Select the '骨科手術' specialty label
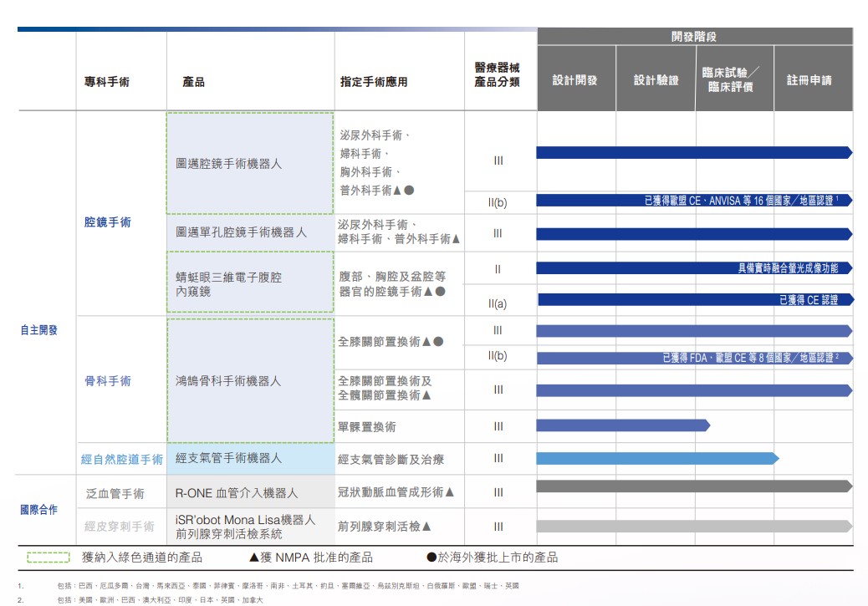 [107, 381]
